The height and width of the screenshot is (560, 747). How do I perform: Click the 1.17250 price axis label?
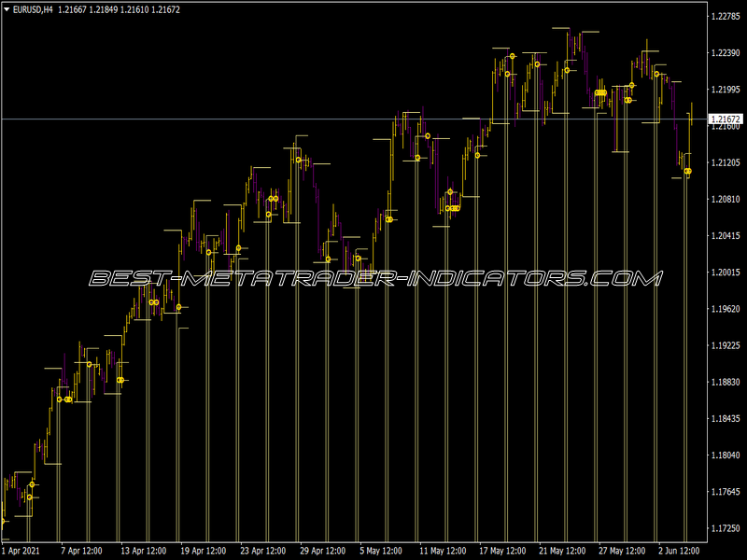coord(726,528)
